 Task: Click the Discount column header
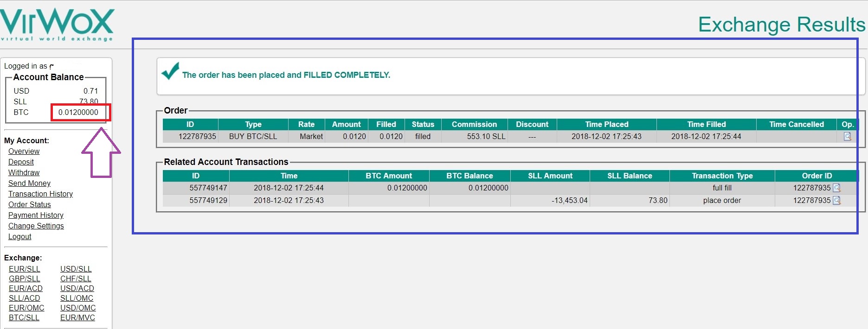click(x=532, y=124)
